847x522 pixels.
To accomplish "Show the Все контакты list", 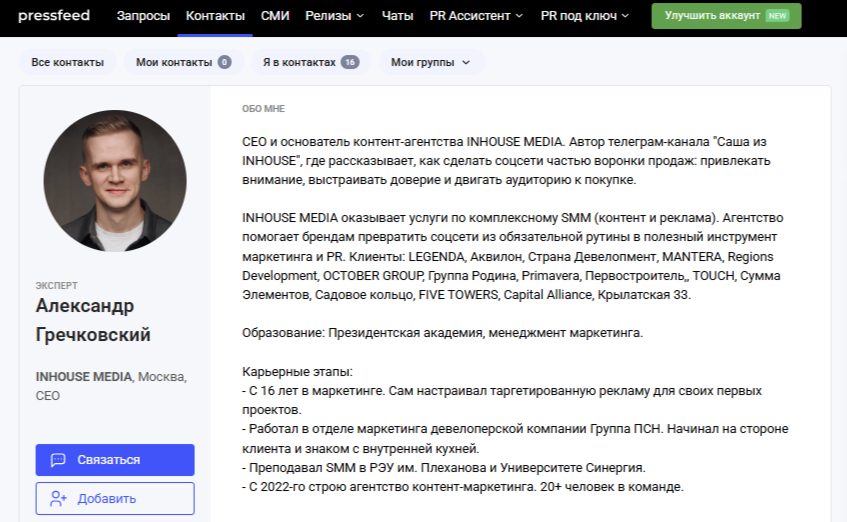I will (67, 62).
